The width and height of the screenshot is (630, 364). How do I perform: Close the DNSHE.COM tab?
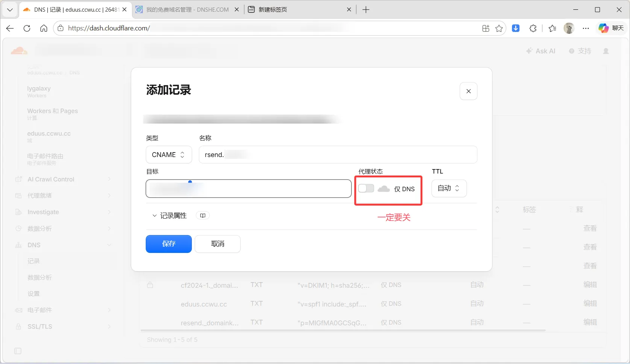(x=237, y=10)
